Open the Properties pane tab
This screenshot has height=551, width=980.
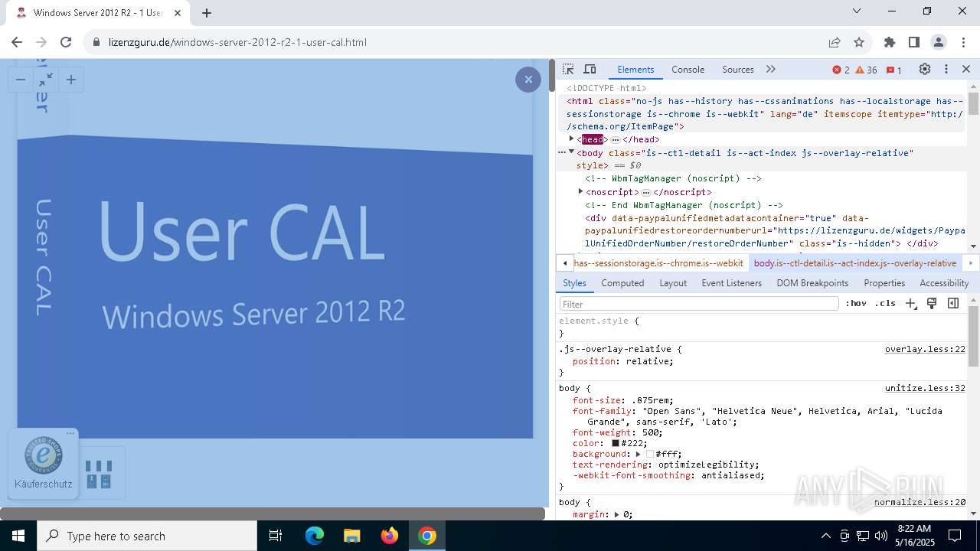click(884, 282)
